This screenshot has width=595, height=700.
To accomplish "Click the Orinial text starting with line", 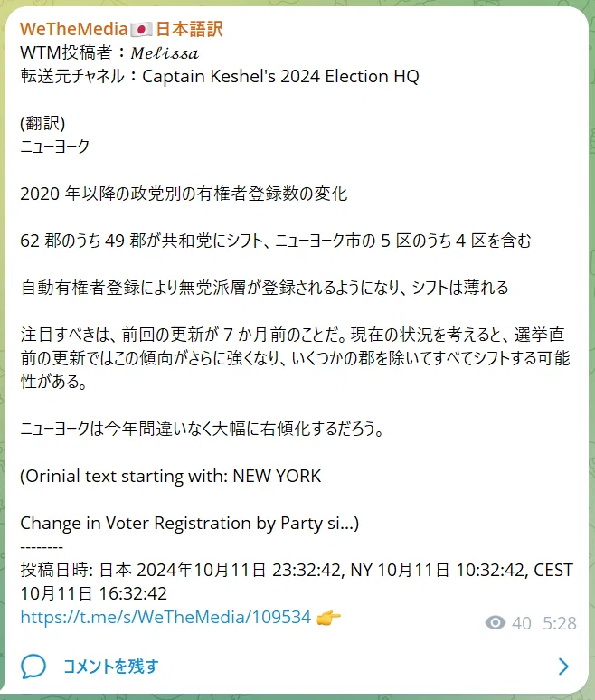I will click(x=171, y=476).
